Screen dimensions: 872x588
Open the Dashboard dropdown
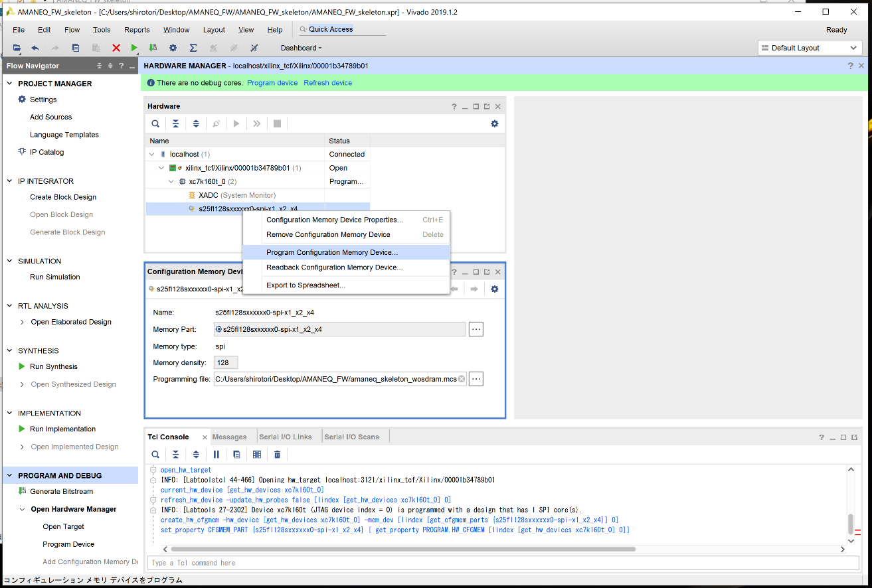coord(301,48)
